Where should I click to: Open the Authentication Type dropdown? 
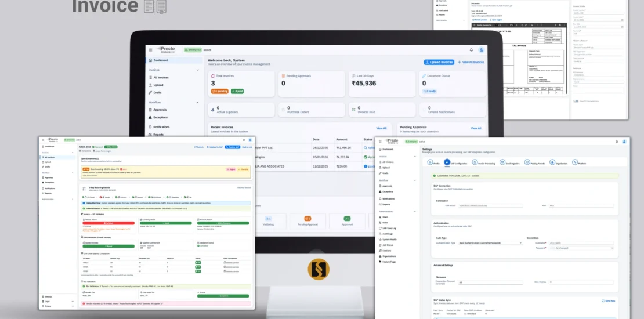click(x=490, y=243)
